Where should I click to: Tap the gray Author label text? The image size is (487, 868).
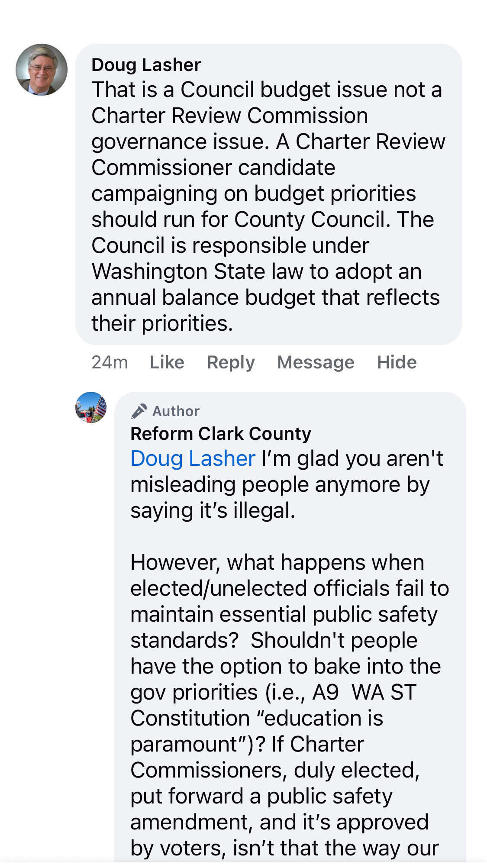pyautogui.click(x=176, y=411)
